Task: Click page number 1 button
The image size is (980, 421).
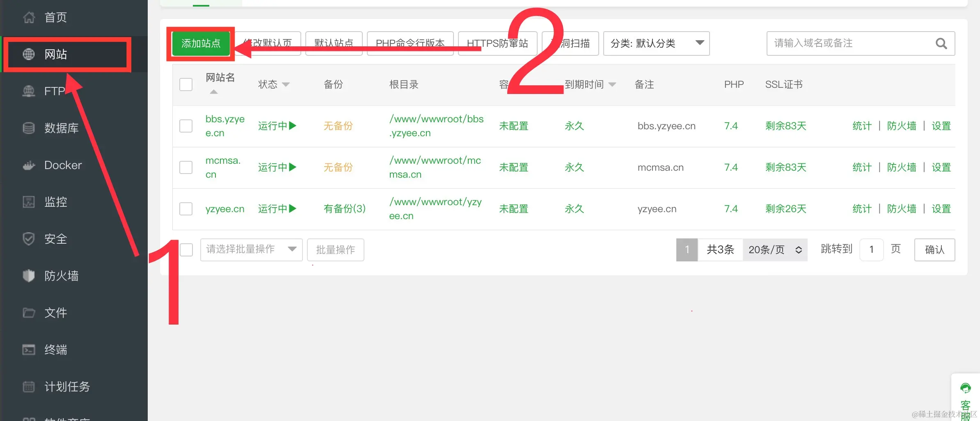Action: point(687,249)
